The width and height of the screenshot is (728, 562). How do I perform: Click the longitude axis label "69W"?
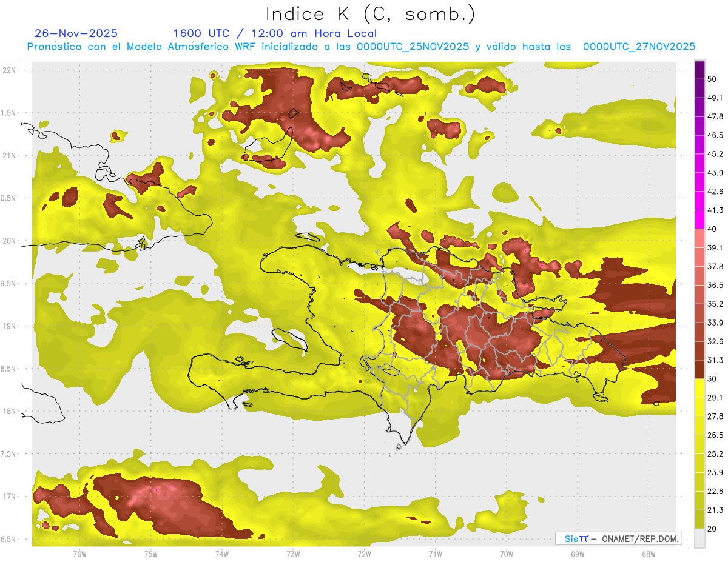pyautogui.click(x=578, y=554)
